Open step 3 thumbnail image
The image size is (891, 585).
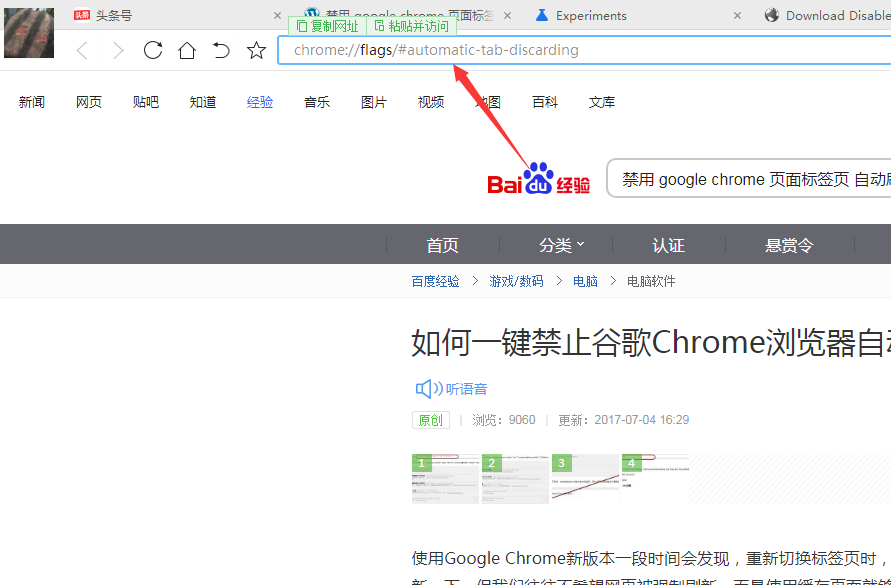(x=585, y=478)
